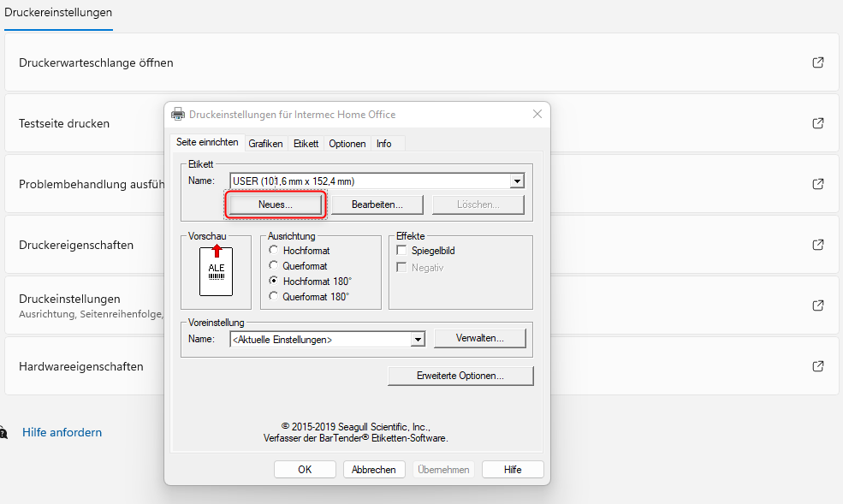Click the printer icon in dialog title bar
Image resolution: width=843 pixels, height=504 pixels.
(178, 115)
